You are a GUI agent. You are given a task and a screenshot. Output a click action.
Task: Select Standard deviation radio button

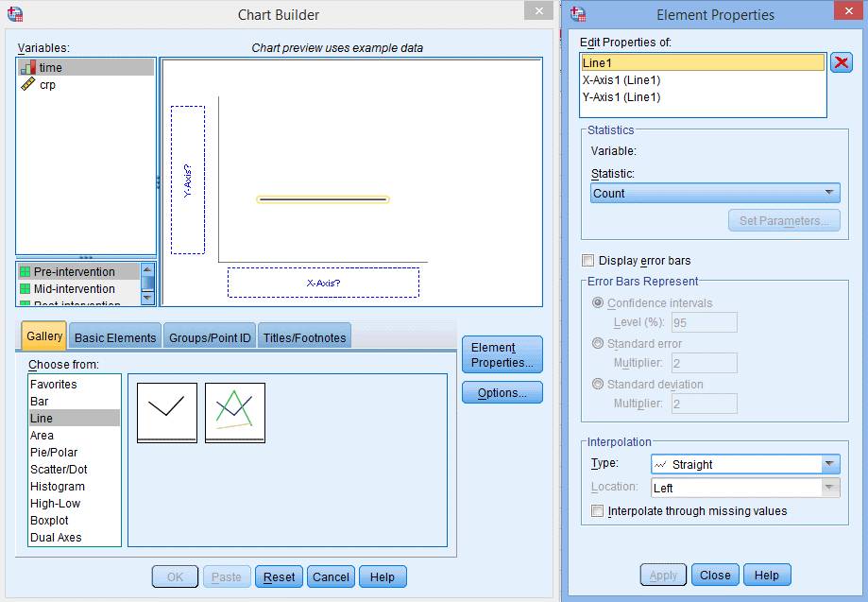tap(598, 384)
